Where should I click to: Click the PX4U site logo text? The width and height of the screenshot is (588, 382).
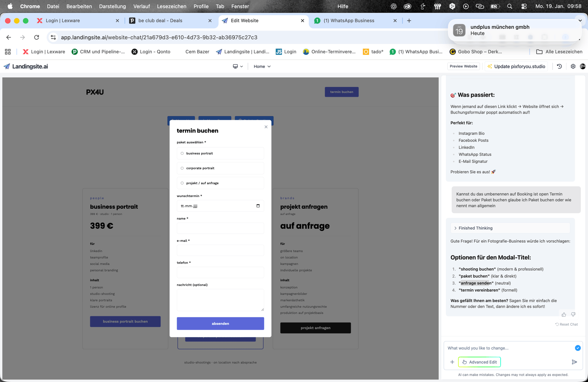pos(95,92)
